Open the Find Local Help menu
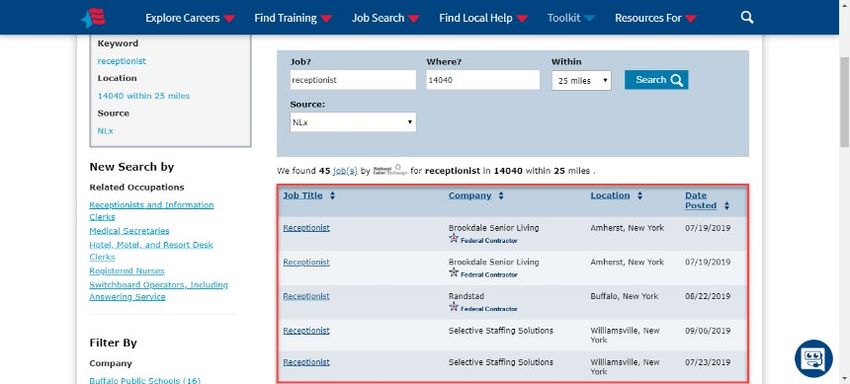Screen dimensions: 850x384 pyautogui.click(x=484, y=18)
